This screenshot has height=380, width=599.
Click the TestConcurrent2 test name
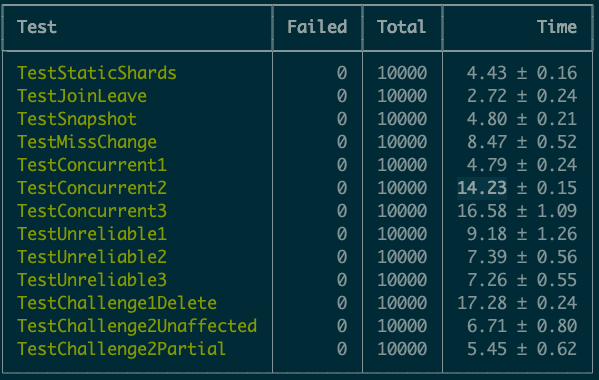pyautogui.click(x=92, y=188)
